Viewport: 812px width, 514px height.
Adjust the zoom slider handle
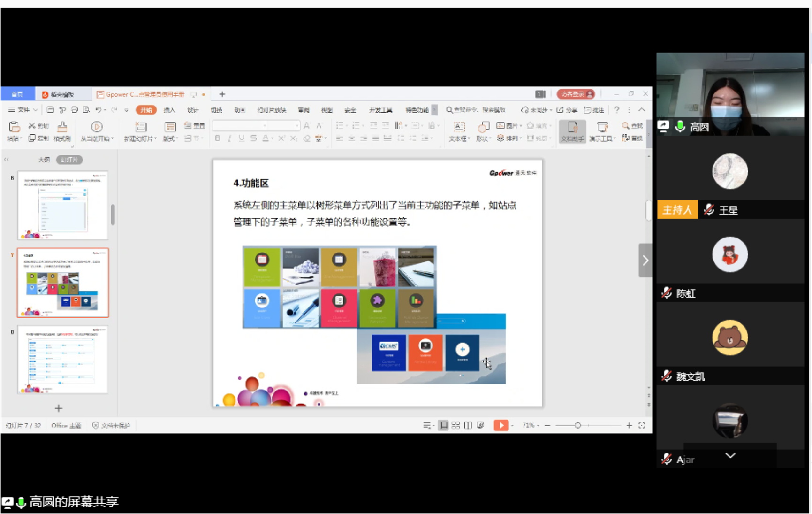tap(577, 425)
